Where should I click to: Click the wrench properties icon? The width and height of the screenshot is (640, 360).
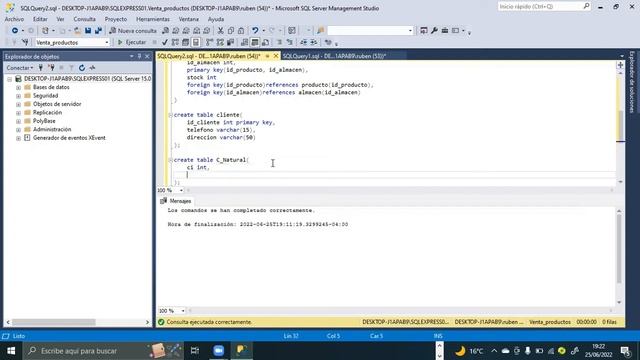pyautogui.click(x=434, y=31)
